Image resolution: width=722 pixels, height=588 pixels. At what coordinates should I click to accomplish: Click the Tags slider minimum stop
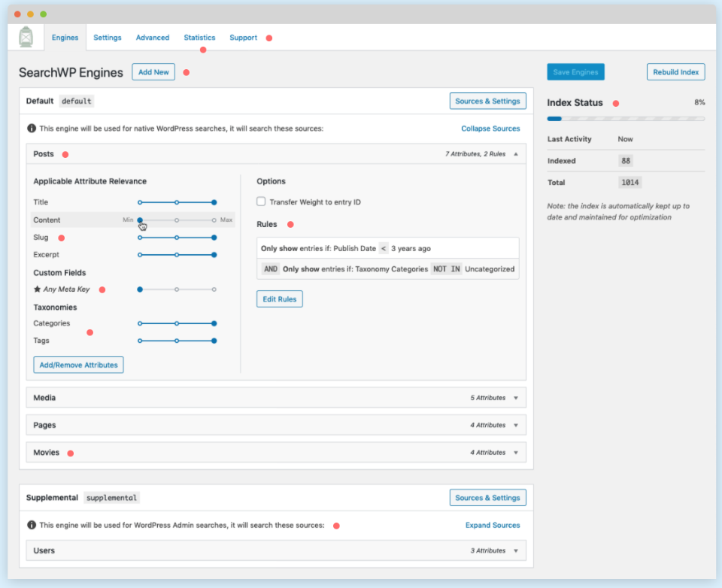tap(140, 341)
